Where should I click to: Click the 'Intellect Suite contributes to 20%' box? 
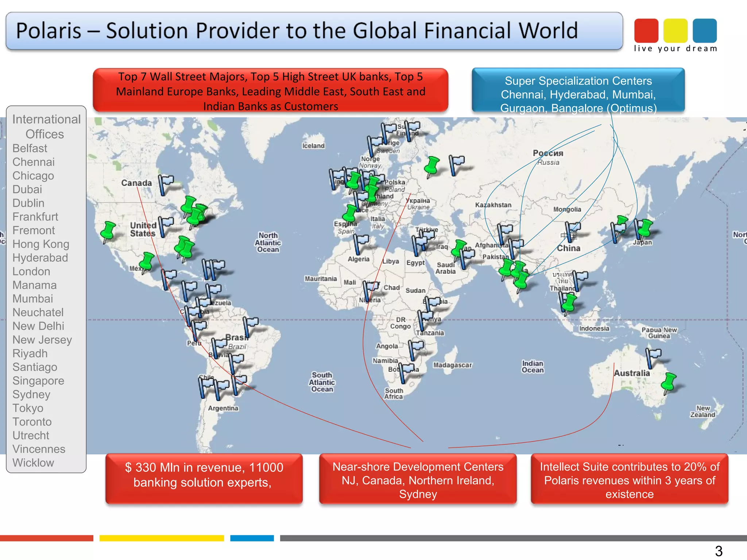pyautogui.click(x=630, y=479)
